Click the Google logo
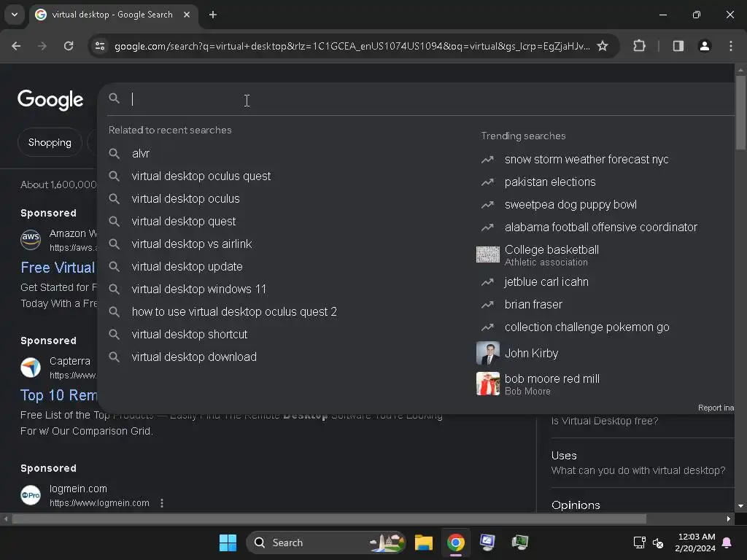The width and height of the screenshot is (747, 560). pyautogui.click(x=50, y=99)
